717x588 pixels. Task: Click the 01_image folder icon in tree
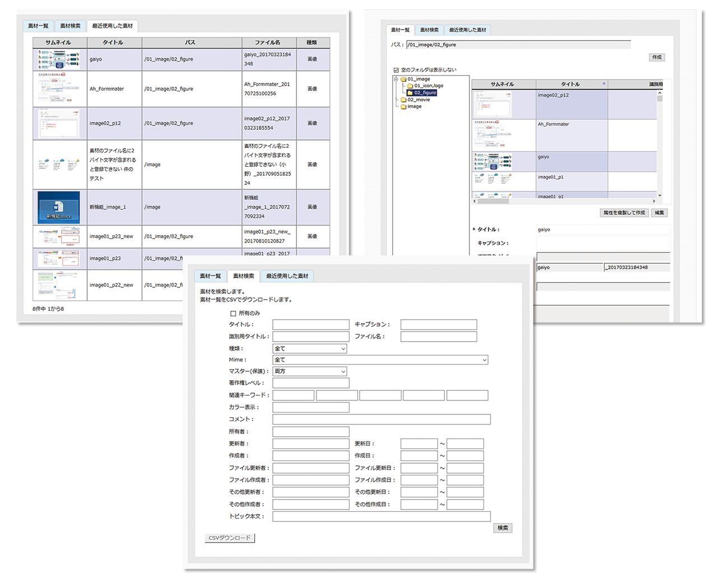[x=403, y=79]
